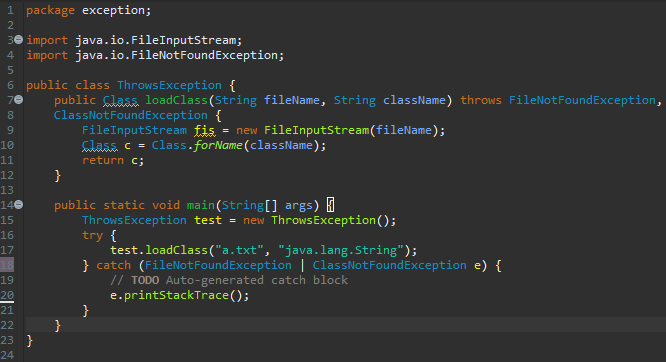Image resolution: width=666 pixels, height=362 pixels.
Task: Click the closing brace on line 22
Action: (x=58, y=325)
